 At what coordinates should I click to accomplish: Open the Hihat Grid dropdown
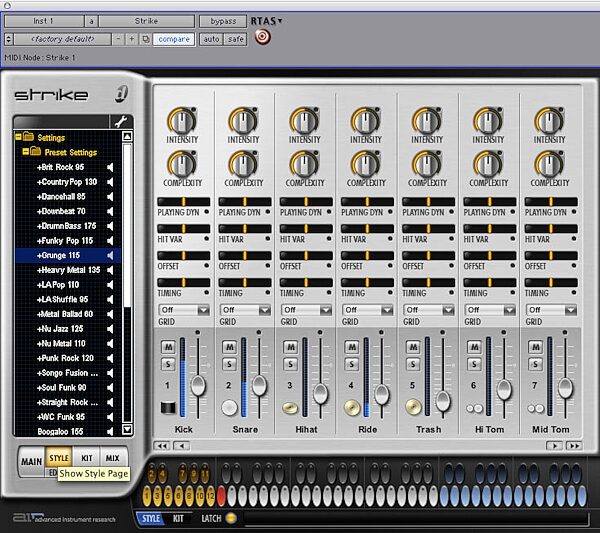tap(306, 310)
